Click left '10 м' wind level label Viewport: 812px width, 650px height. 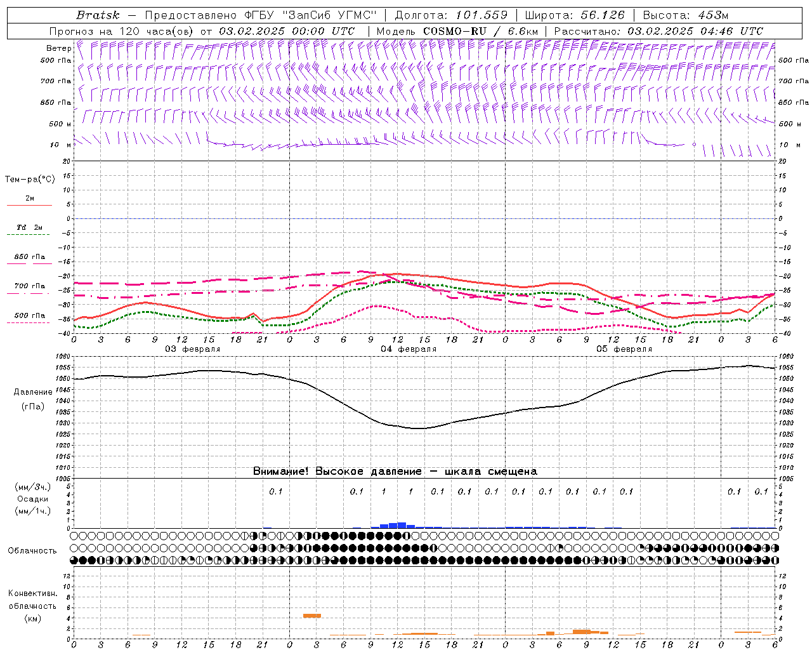pos(60,145)
